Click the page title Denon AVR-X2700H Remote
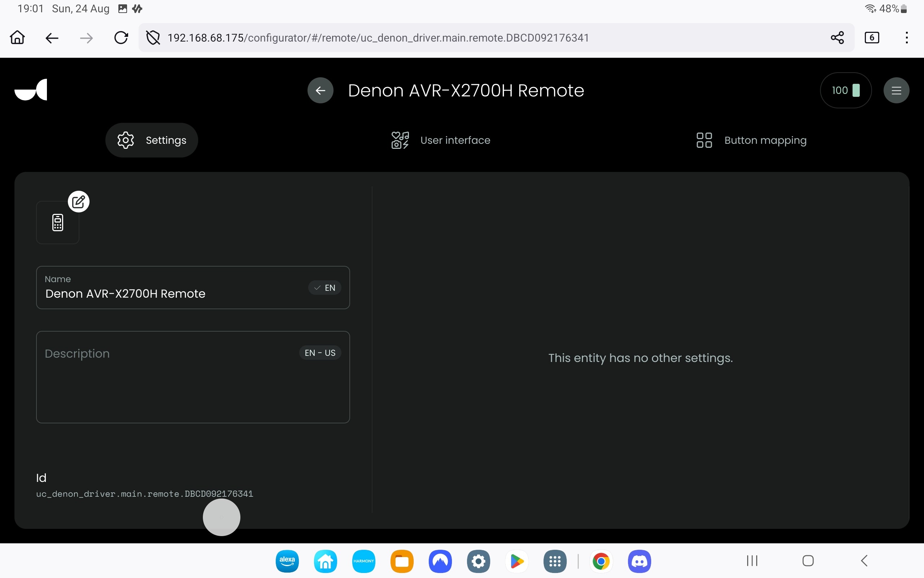This screenshot has height=578, width=924. pyautogui.click(x=466, y=91)
